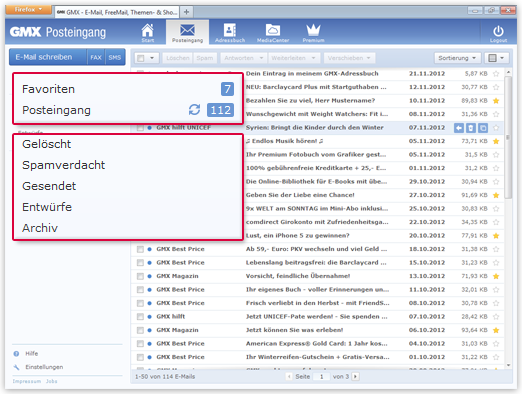
Task: Open the Adressbuch tab
Action: 230,33
